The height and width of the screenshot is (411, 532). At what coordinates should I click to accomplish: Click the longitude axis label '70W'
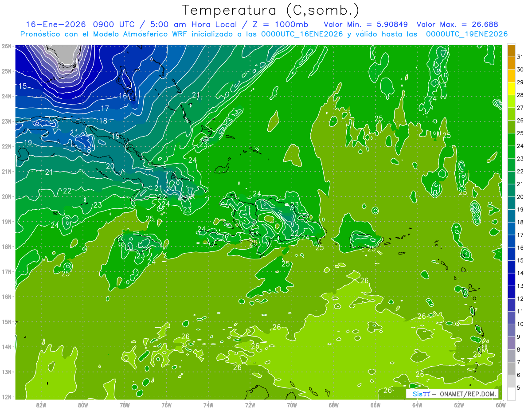292,405
